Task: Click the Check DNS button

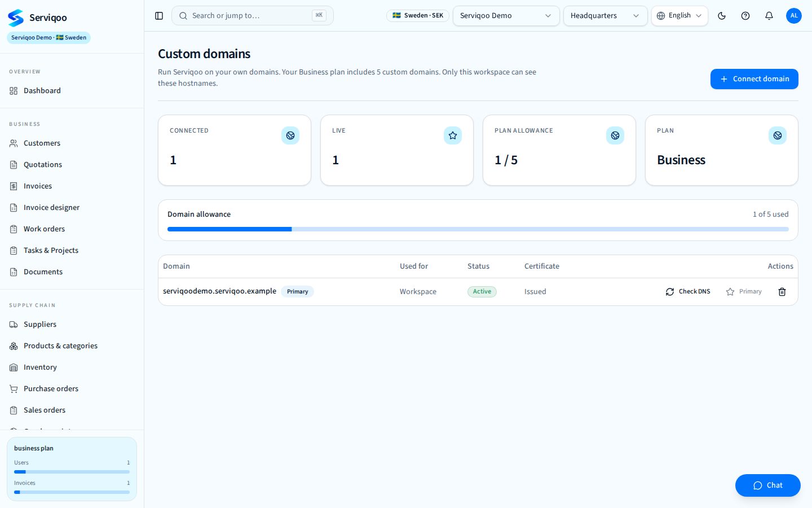Action: click(x=688, y=292)
